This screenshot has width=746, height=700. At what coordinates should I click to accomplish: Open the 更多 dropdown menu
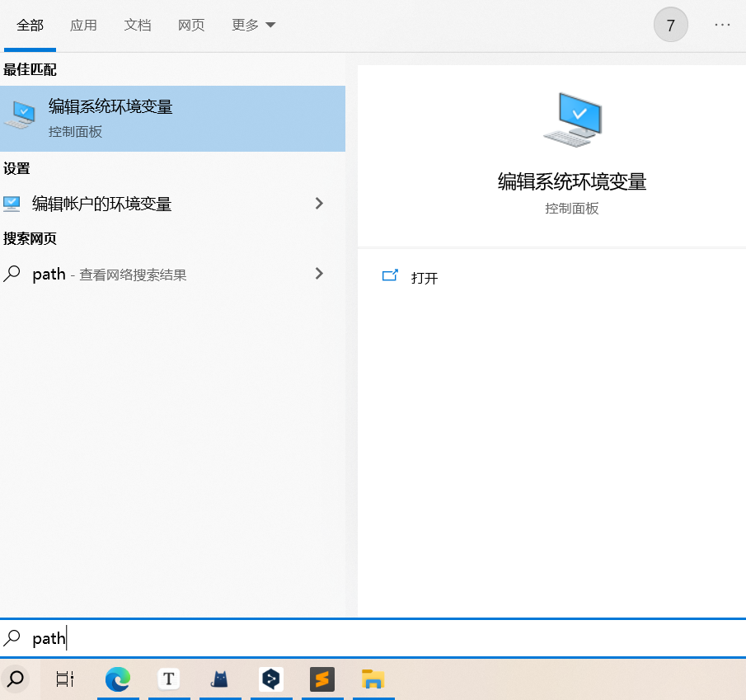253,25
